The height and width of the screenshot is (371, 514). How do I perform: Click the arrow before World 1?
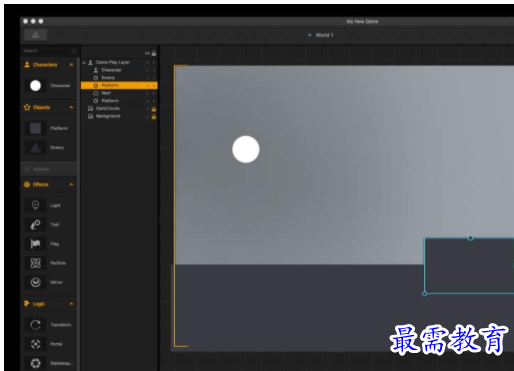[309, 35]
